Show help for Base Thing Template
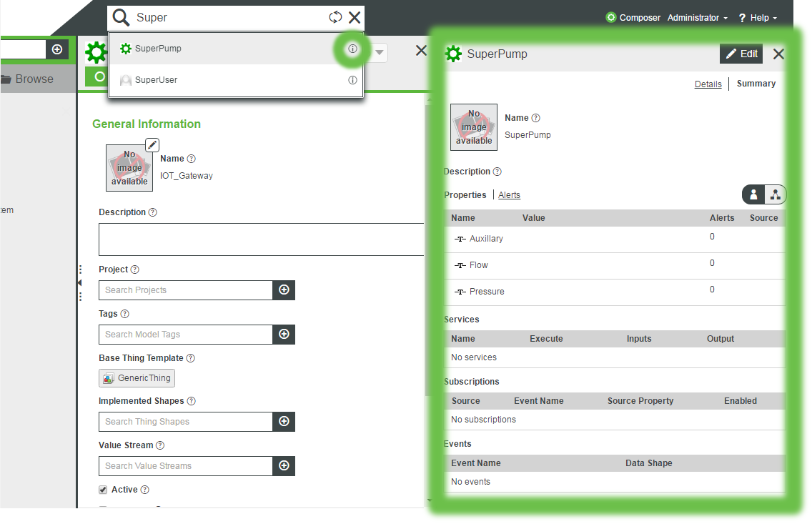The image size is (812, 524). tap(191, 358)
